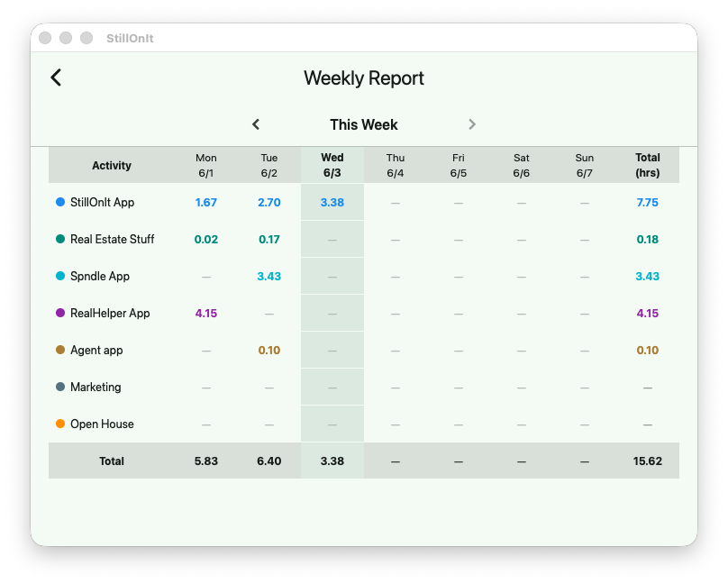
Task: Select the Spndle App activity name
Action: click(x=100, y=276)
